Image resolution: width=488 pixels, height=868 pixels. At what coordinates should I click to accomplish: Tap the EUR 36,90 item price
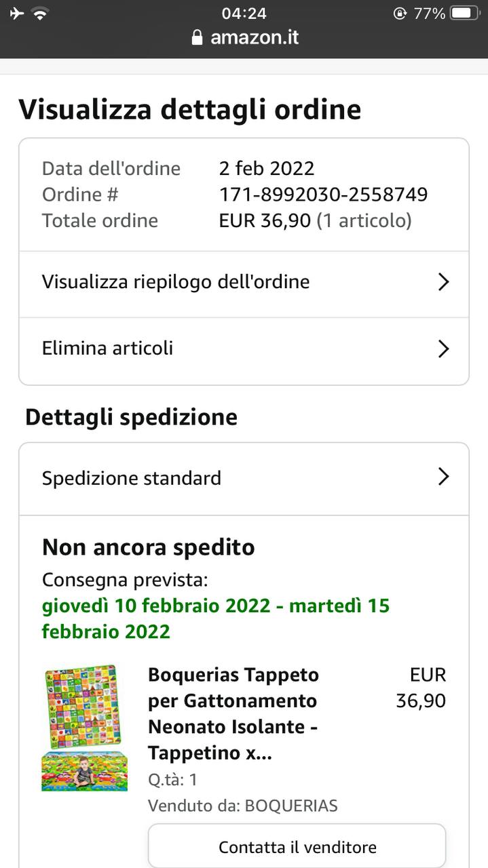tap(421, 688)
